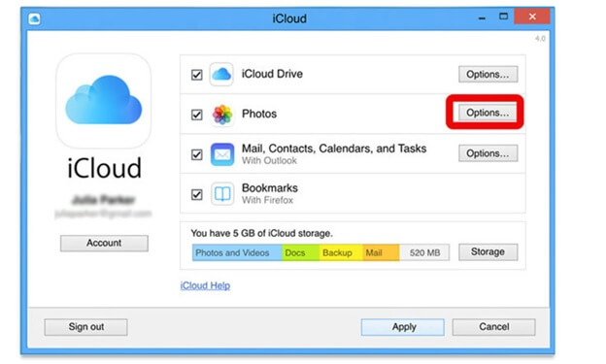This screenshot has height=364, width=606.
Task: Close the iCloud window
Action: click(x=532, y=17)
